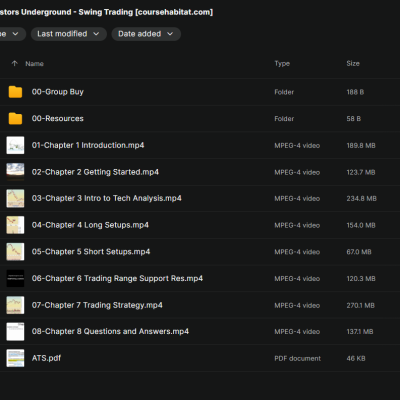Select 03-Chapter 3 Intro to Tech Analysis.mp4

coord(107,198)
